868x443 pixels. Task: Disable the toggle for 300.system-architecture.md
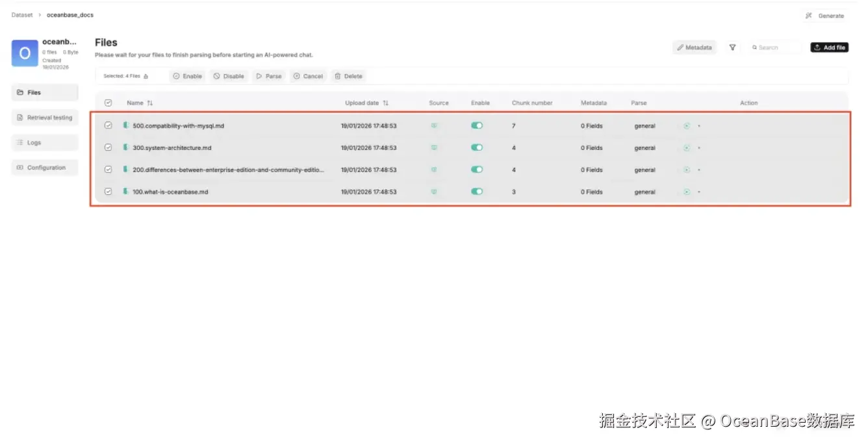click(477, 148)
